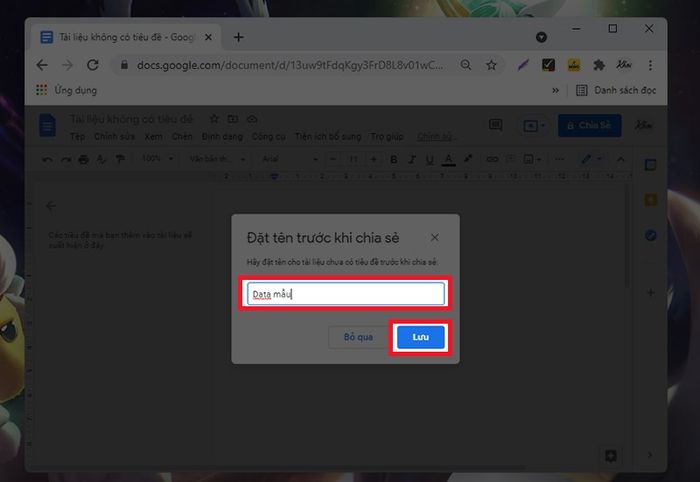The image size is (700, 482).
Task: Open the Arial font dropdown
Action: pos(289,159)
